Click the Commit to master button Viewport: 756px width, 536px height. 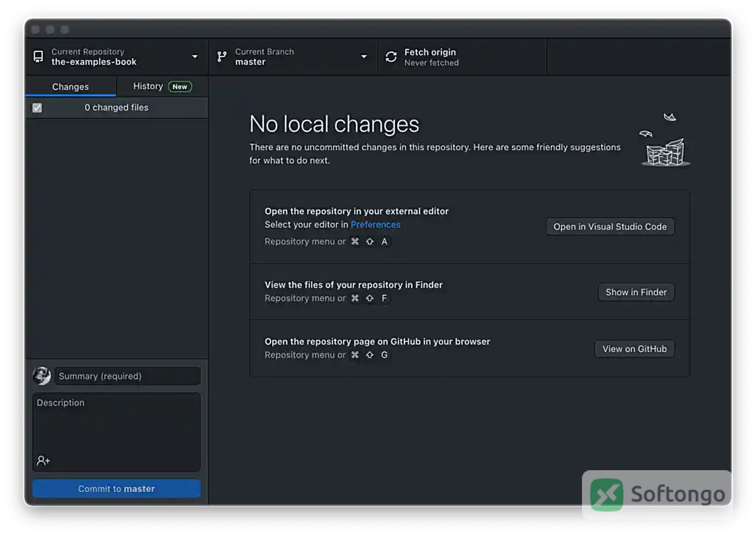(116, 489)
